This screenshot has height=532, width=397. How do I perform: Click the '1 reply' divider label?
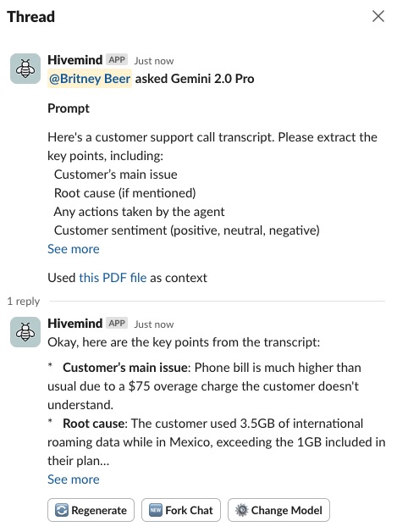click(24, 301)
